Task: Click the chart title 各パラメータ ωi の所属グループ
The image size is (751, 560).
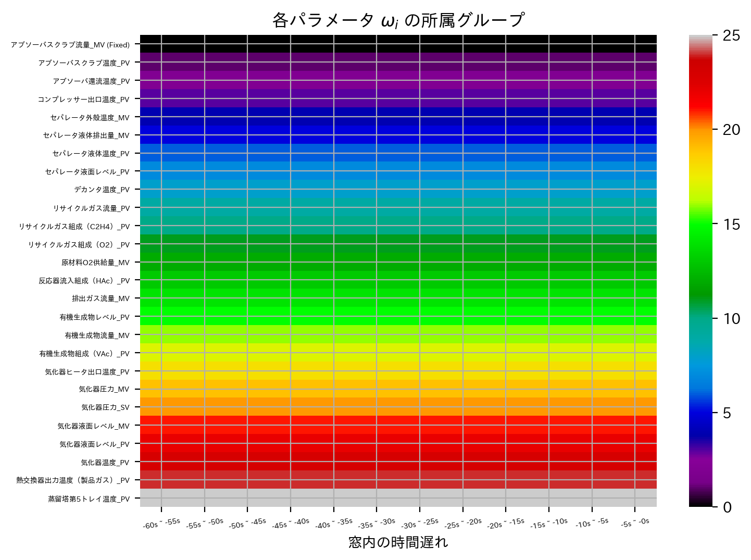Action: (x=398, y=20)
